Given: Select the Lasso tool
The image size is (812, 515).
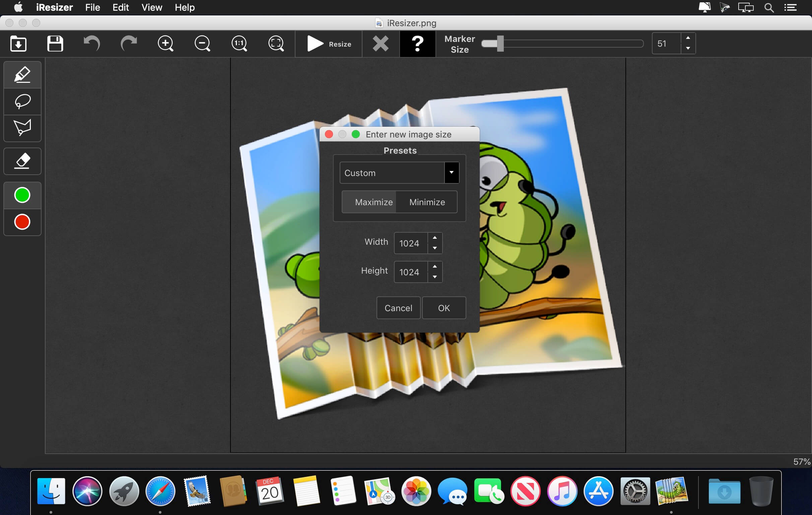Looking at the screenshot, I should 22,101.
